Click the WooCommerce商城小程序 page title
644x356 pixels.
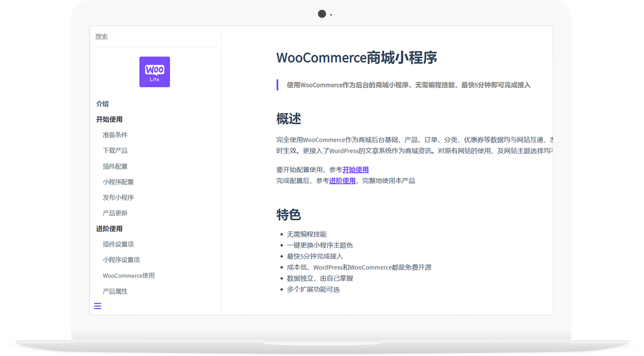point(356,57)
